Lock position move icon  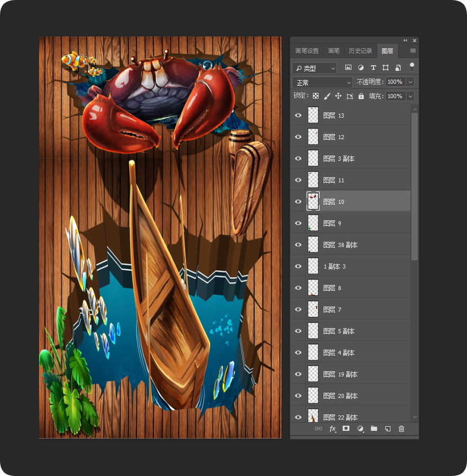338,96
